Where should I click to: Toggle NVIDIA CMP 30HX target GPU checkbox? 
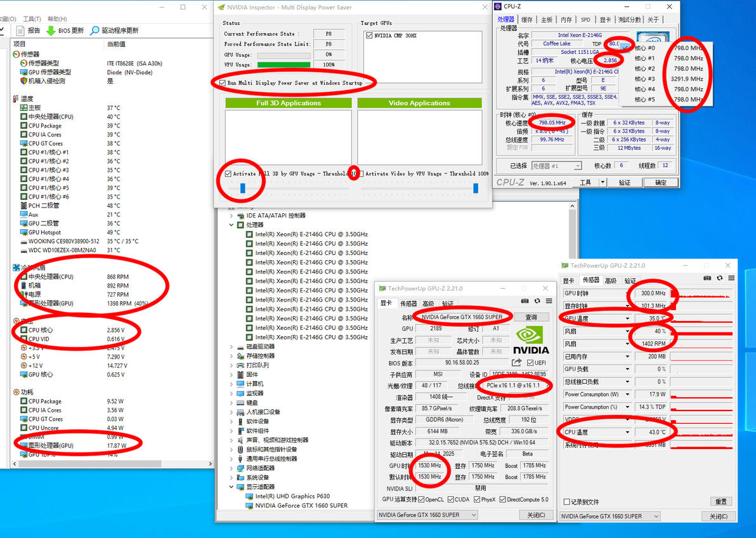369,36
